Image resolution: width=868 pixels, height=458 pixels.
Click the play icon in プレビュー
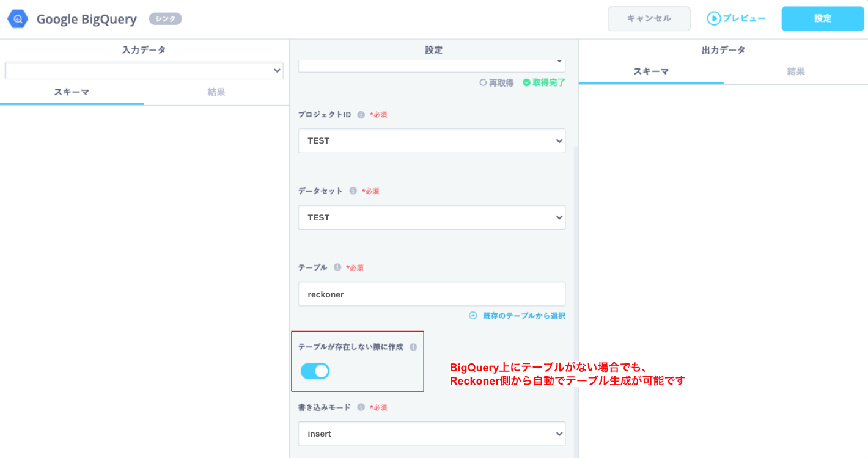coord(714,19)
